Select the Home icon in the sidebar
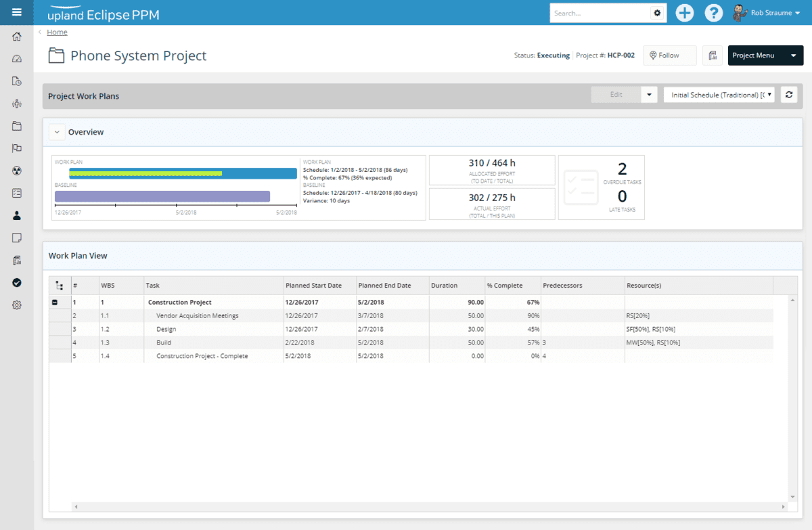 click(16, 38)
